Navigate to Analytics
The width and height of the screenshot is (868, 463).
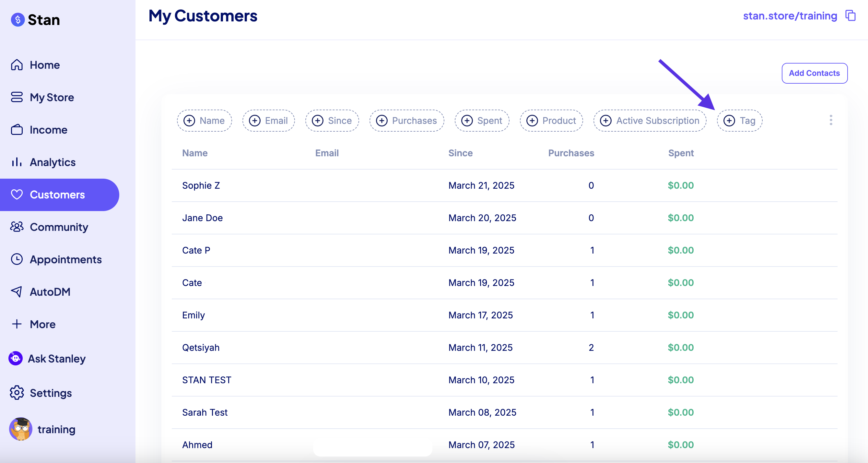click(53, 162)
